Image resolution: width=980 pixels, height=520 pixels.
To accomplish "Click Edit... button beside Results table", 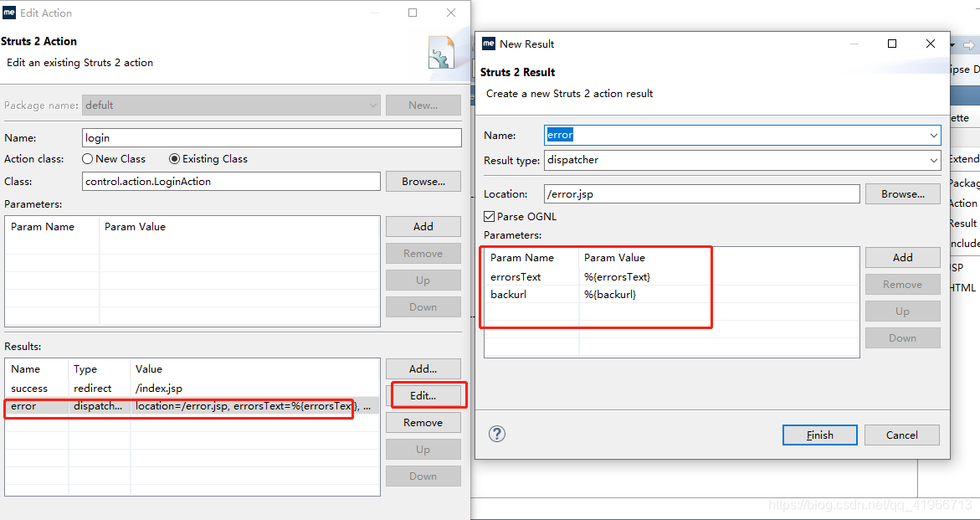I will (x=423, y=395).
